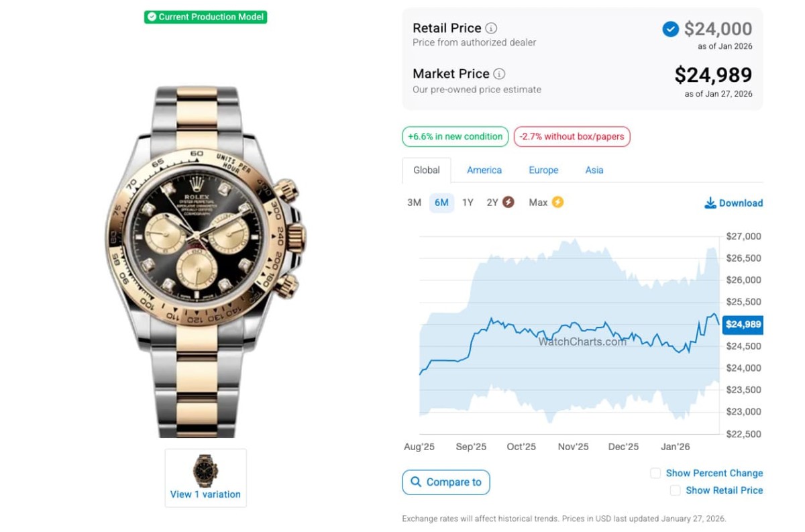
Task: Click the Max premium lightning icon
Action: [557, 202]
